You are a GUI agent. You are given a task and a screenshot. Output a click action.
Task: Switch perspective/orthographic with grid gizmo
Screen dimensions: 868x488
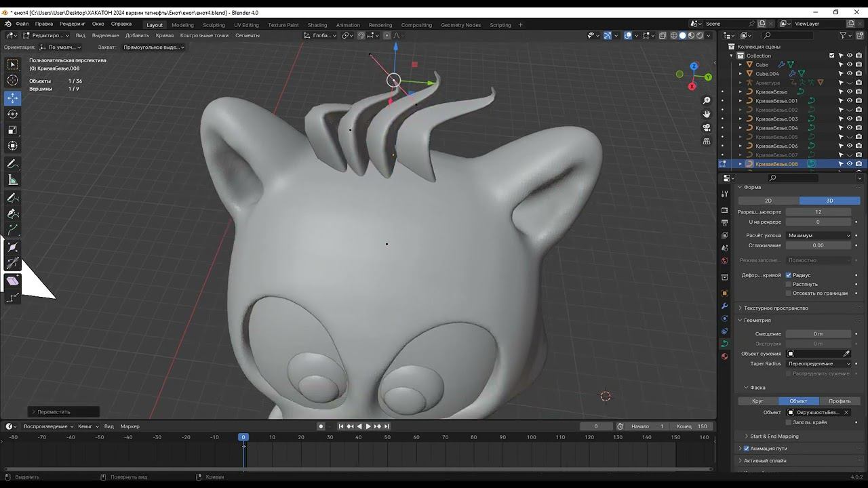click(x=707, y=142)
